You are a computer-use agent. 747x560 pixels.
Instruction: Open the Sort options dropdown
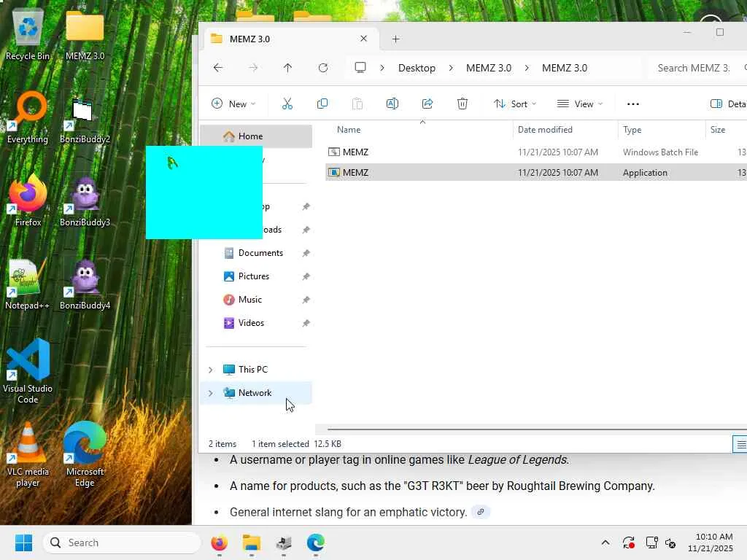[515, 104]
